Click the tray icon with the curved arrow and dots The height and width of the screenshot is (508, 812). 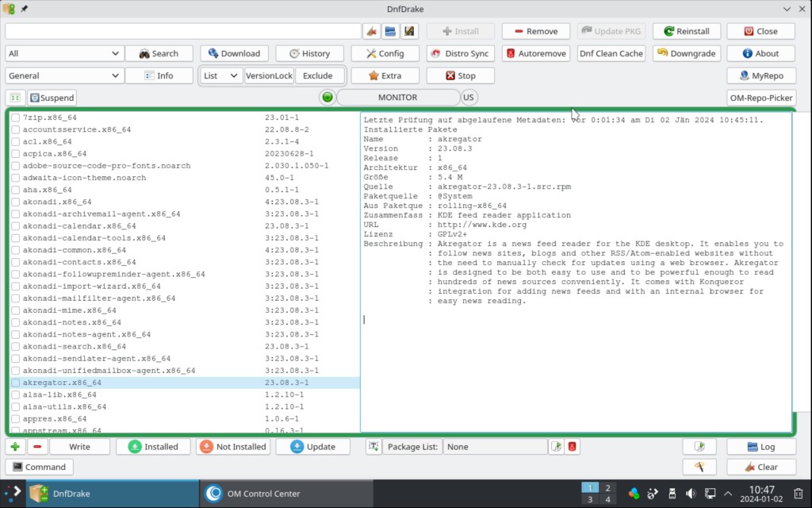[653, 494]
